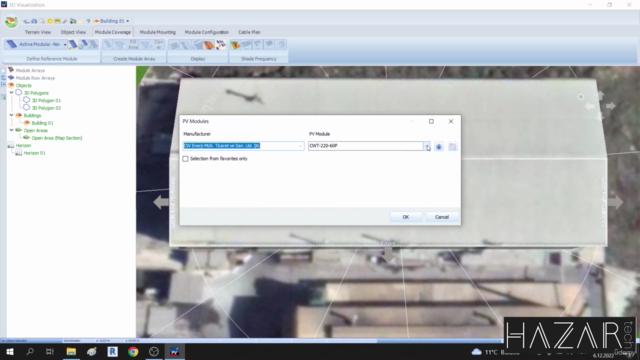The height and width of the screenshot is (360, 640).
Task: Click the undo arrow in quick access bar
Action: [x=27, y=21]
